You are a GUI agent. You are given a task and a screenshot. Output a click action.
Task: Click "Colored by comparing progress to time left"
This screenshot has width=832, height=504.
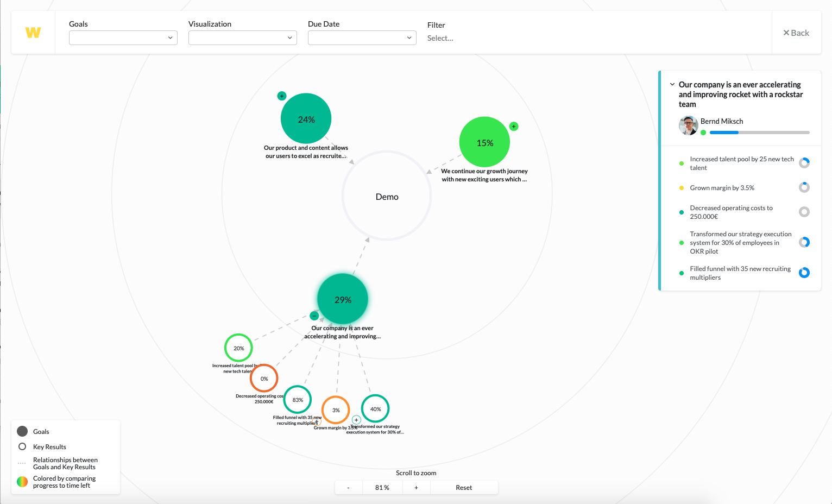64,482
